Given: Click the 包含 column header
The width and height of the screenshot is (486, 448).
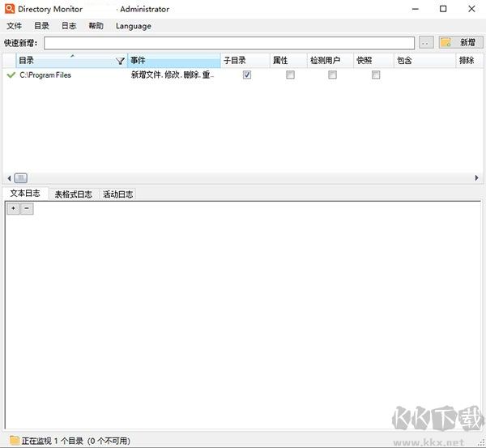Looking at the screenshot, I should pos(424,61).
